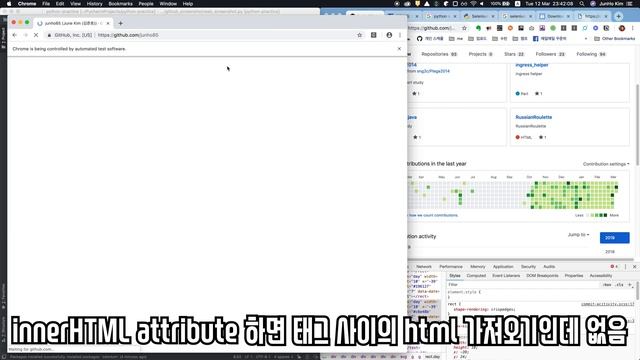
Task: Click the green Evernote extension icon
Action: pyautogui.click(x=478, y=28)
